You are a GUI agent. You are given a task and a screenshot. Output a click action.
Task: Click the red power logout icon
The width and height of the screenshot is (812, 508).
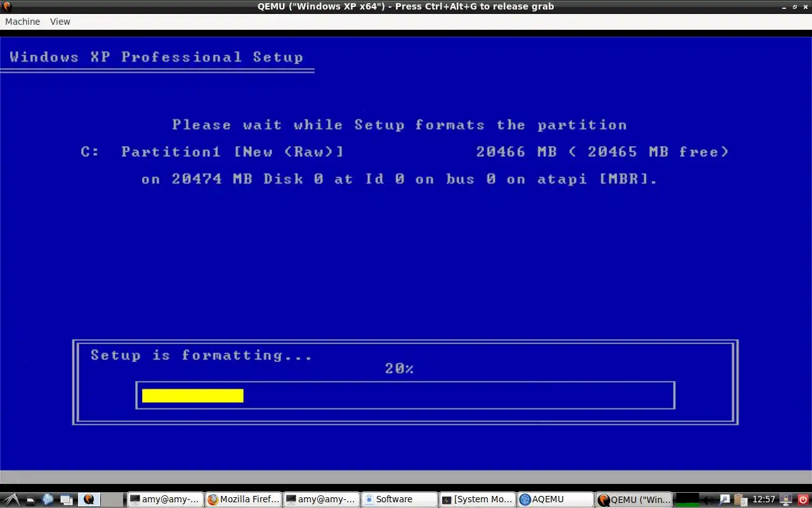(802, 500)
